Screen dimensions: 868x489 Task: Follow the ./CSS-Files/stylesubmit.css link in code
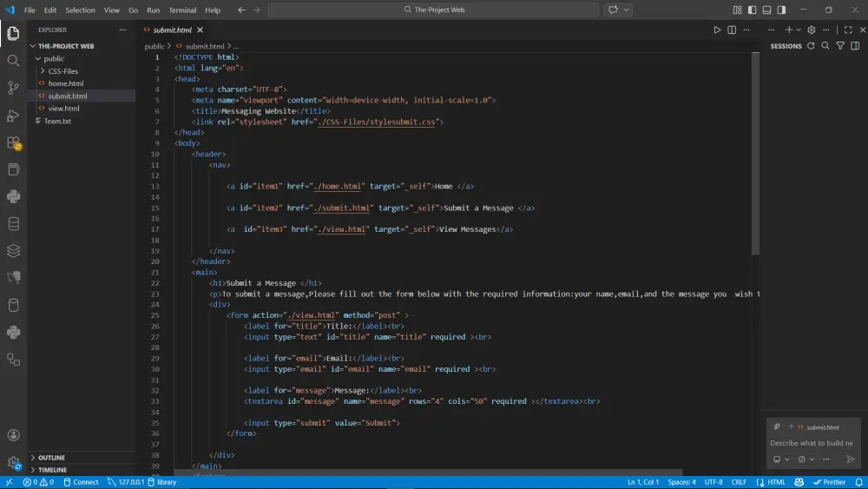click(x=377, y=122)
